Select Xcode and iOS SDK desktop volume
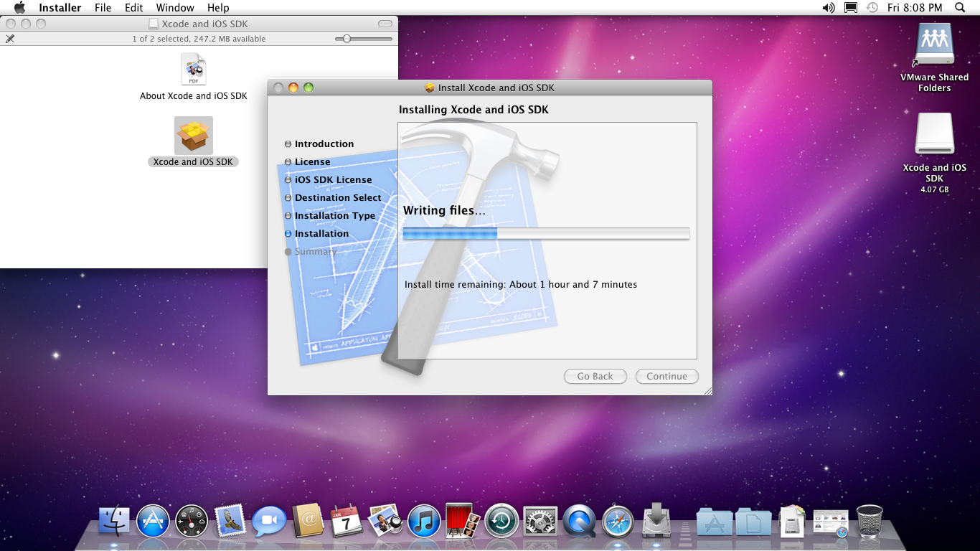The height and width of the screenshot is (551, 980). click(x=935, y=135)
